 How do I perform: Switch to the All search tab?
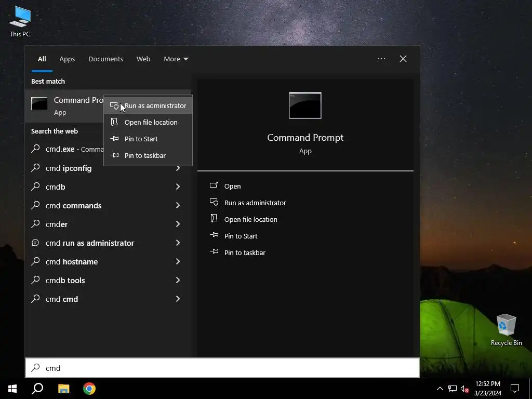[42, 59]
